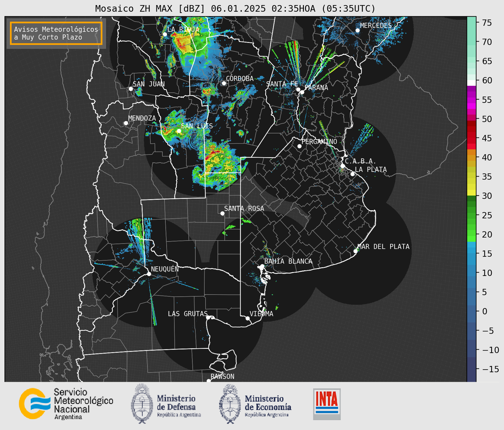This screenshot has width=504, height=430.
Task: Select the Viedma city marker
Action: 248,318
